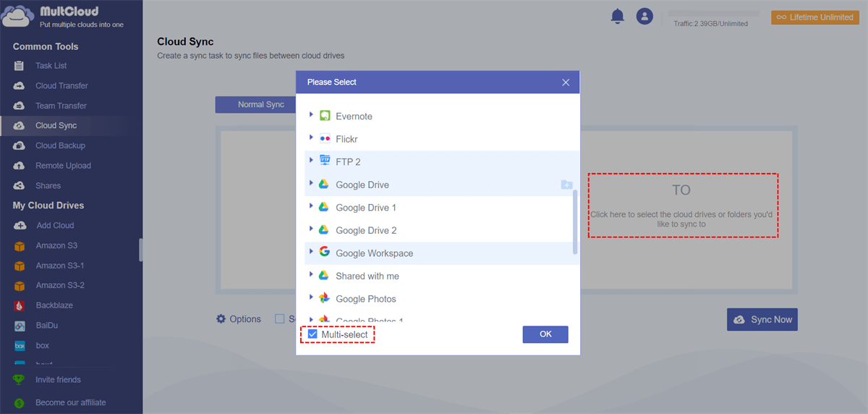The width and height of the screenshot is (868, 414).
Task: Expand the Google Drive 2 tree node
Action: [311, 229]
